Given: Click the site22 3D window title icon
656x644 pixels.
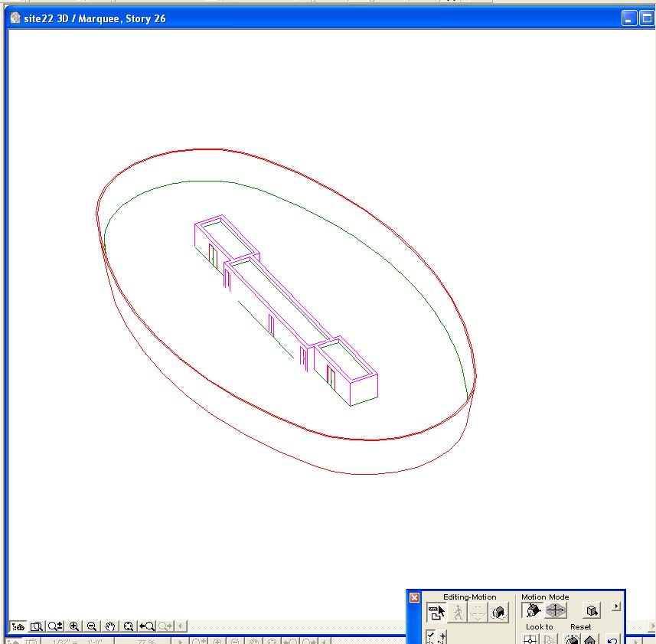Looking at the screenshot, I should point(15,18).
